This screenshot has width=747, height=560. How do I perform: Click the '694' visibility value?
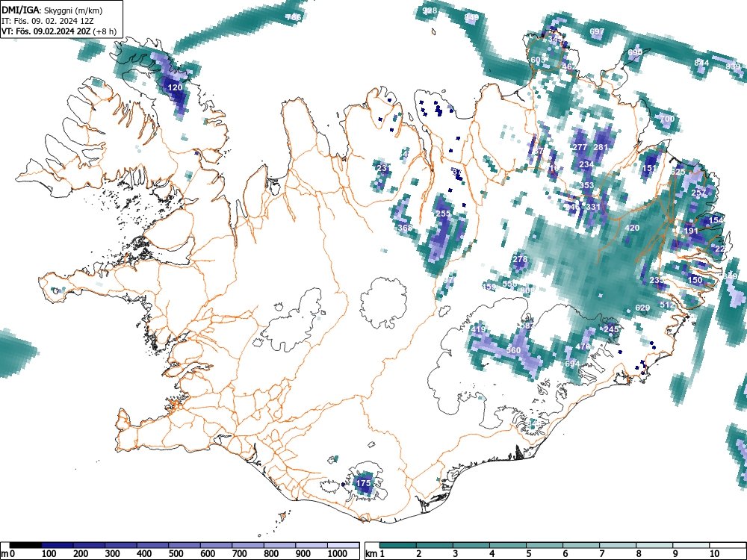point(572,364)
